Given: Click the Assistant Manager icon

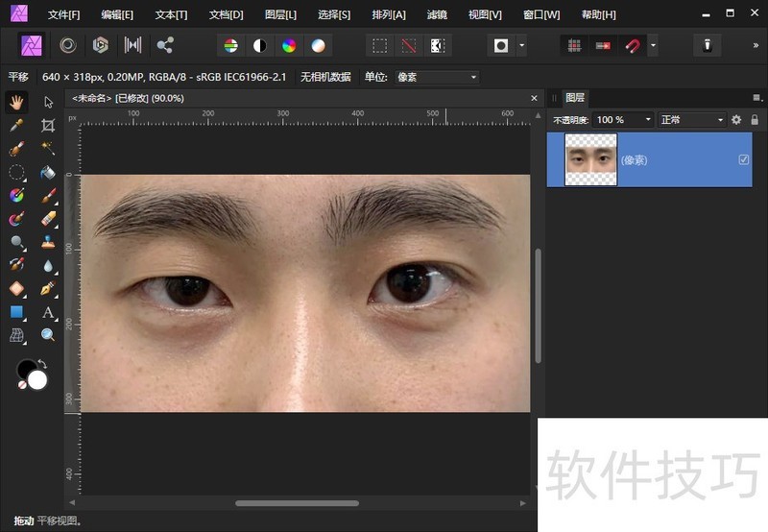Looking at the screenshot, I should point(708,45).
